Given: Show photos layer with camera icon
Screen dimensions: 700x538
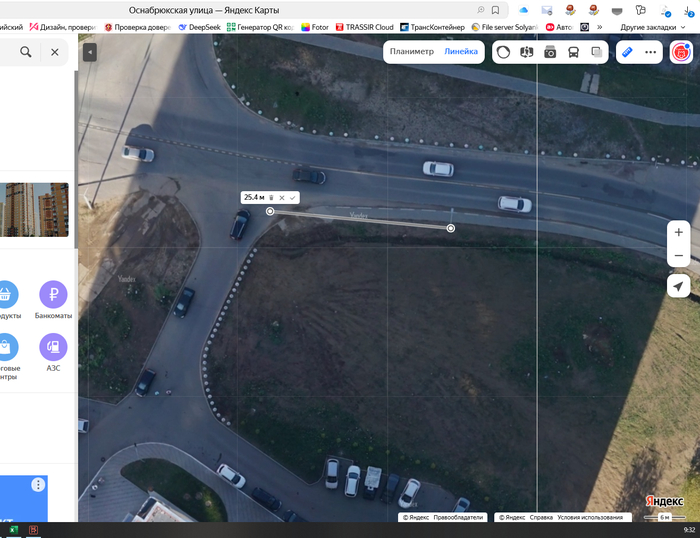Looking at the screenshot, I should point(550,52).
